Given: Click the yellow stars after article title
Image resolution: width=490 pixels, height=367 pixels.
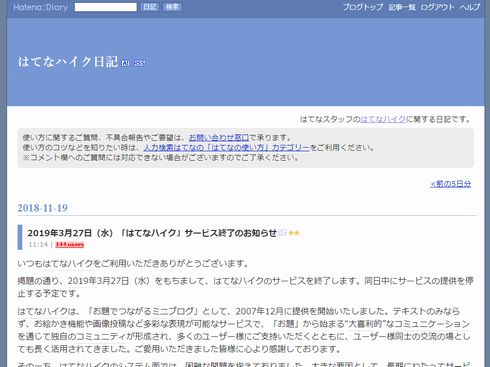Looking at the screenshot, I should [x=294, y=233].
